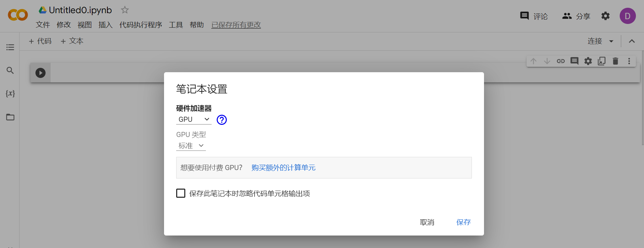
Task: Click the notebook title Untitled0.ipynb
Action: (x=80, y=10)
